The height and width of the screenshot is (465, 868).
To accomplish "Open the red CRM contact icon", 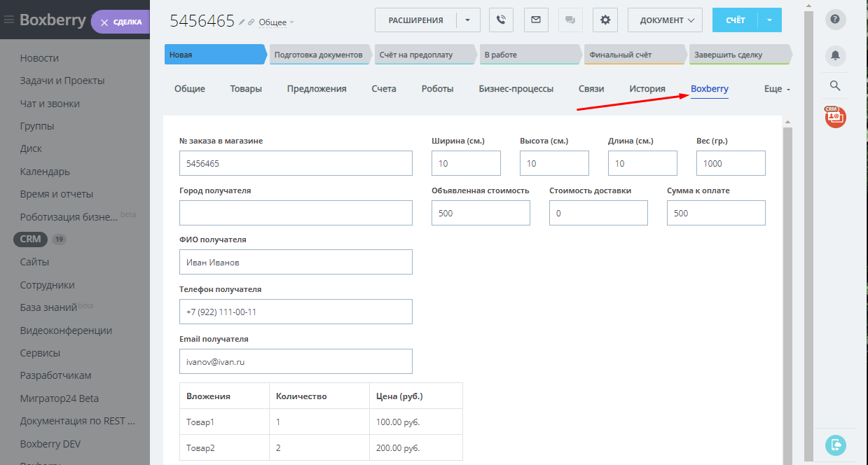I will coord(835,116).
